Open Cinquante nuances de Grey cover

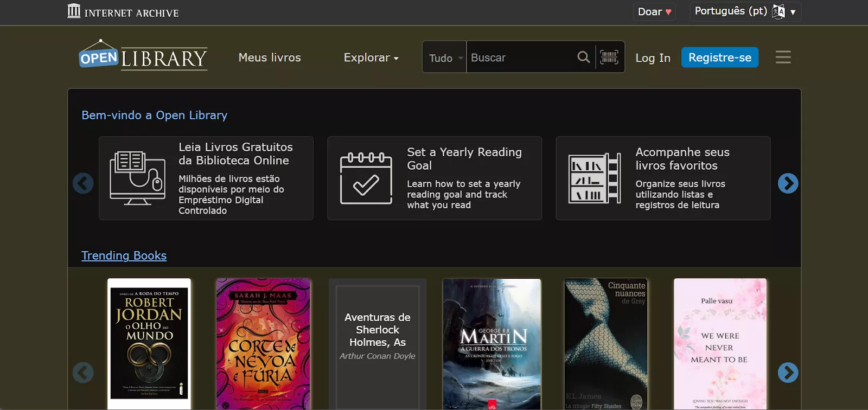pyautogui.click(x=606, y=344)
